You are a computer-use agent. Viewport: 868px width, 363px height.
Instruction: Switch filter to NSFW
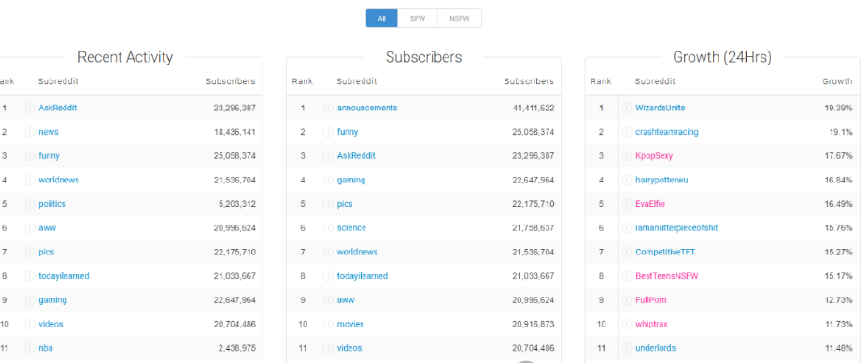click(x=460, y=19)
